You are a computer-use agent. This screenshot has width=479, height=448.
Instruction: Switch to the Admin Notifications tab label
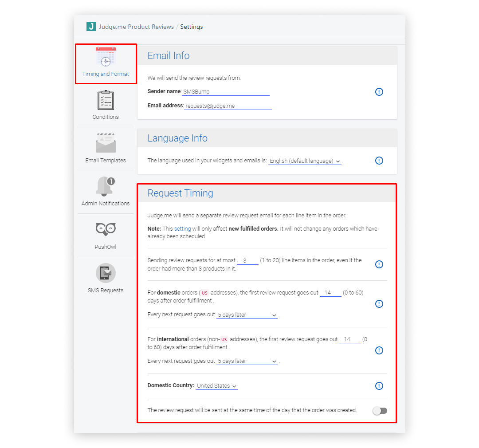pos(106,204)
